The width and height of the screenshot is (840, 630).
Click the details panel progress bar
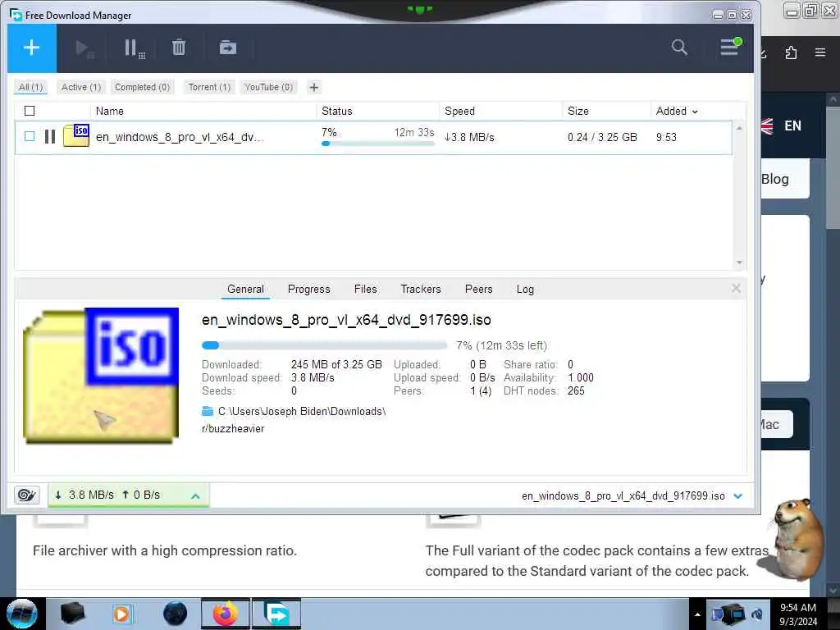[x=324, y=345]
